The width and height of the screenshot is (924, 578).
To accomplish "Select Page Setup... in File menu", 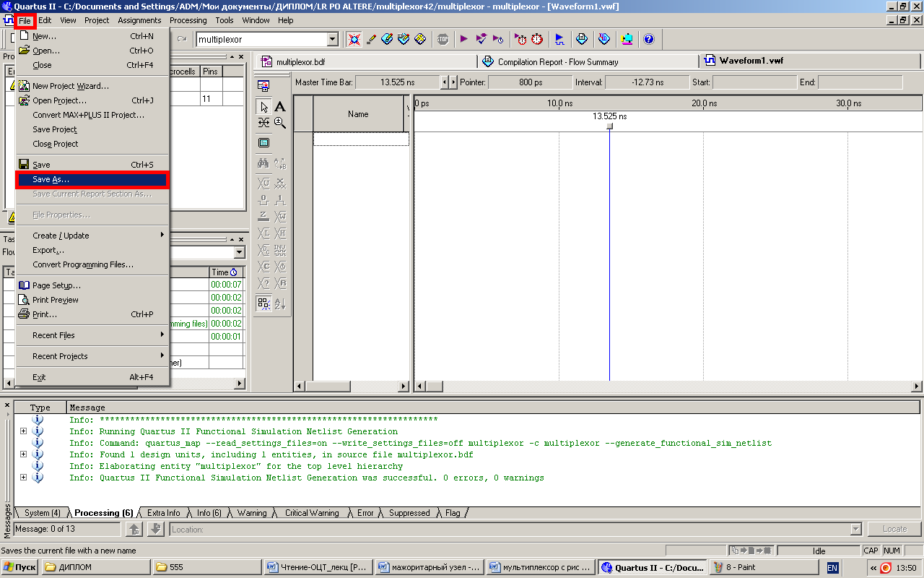I will tap(92, 285).
